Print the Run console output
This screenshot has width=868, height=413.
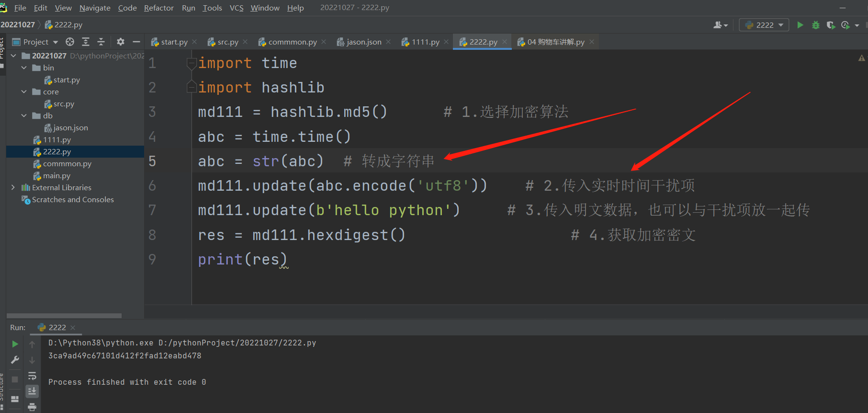pos(32,407)
